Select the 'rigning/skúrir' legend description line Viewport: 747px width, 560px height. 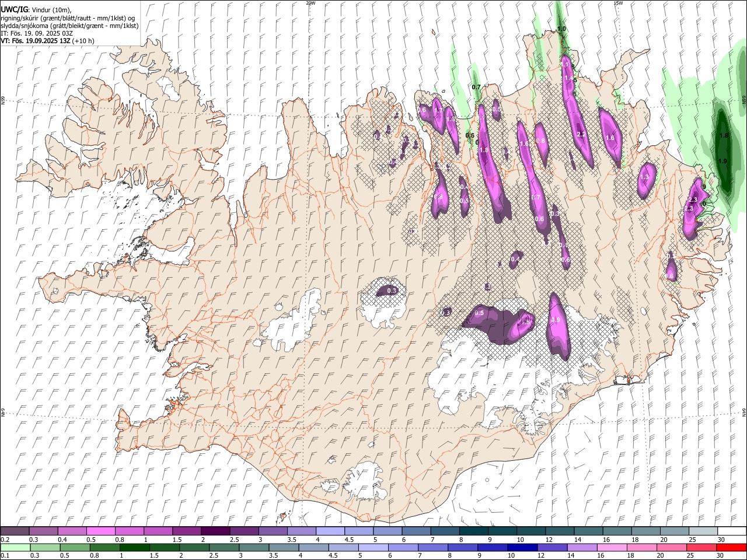click(x=67, y=18)
